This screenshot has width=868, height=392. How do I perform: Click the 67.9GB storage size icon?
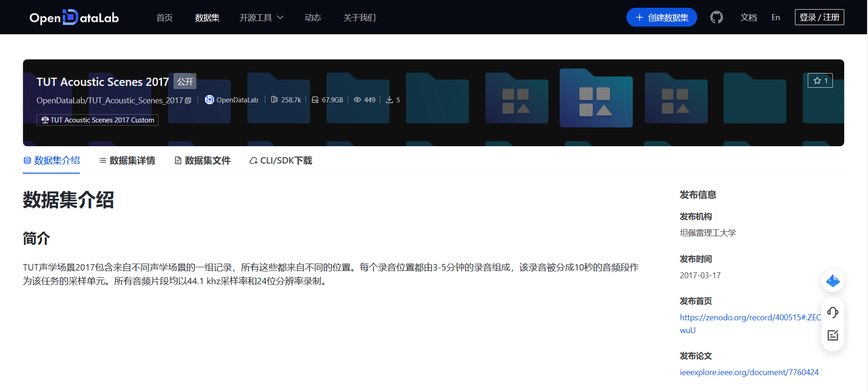coord(315,100)
